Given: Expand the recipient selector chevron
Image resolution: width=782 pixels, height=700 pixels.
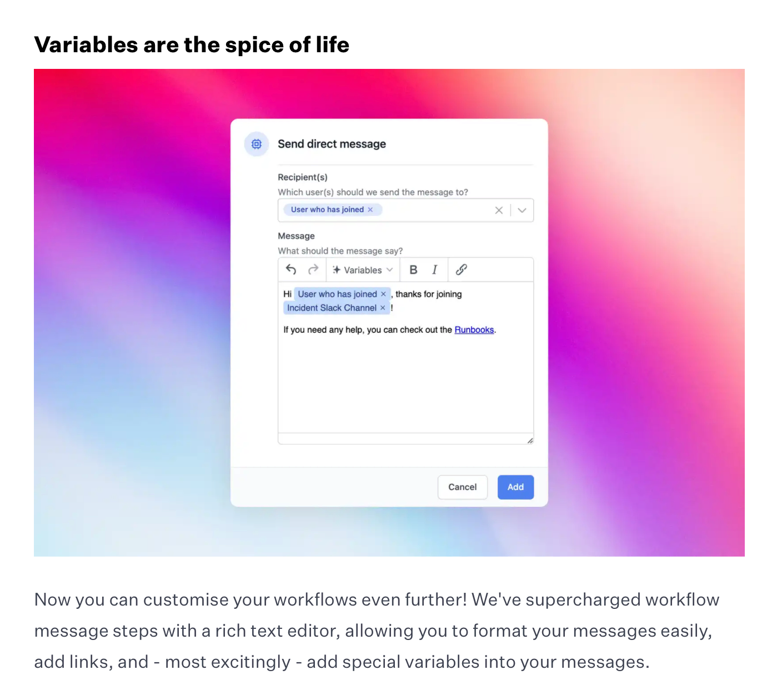Looking at the screenshot, I should [522, 211].
